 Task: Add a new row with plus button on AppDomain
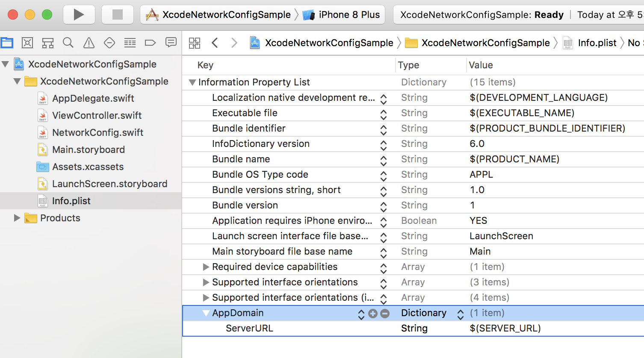click(x=373, y=314)
